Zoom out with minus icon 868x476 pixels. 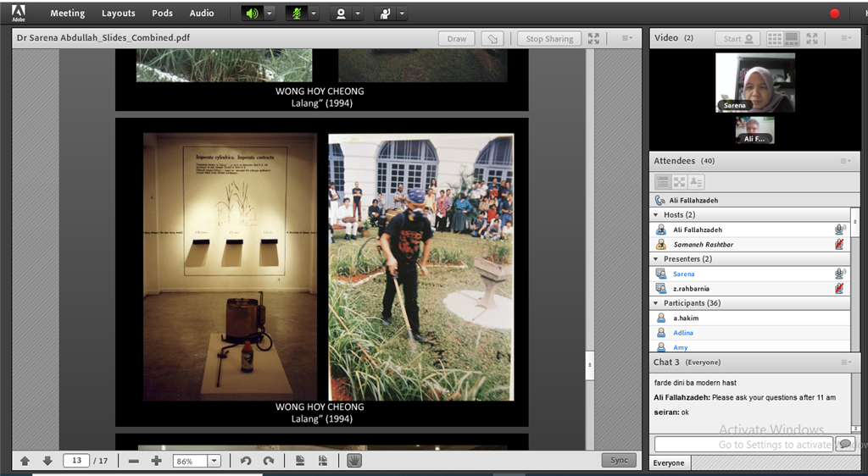133,461
